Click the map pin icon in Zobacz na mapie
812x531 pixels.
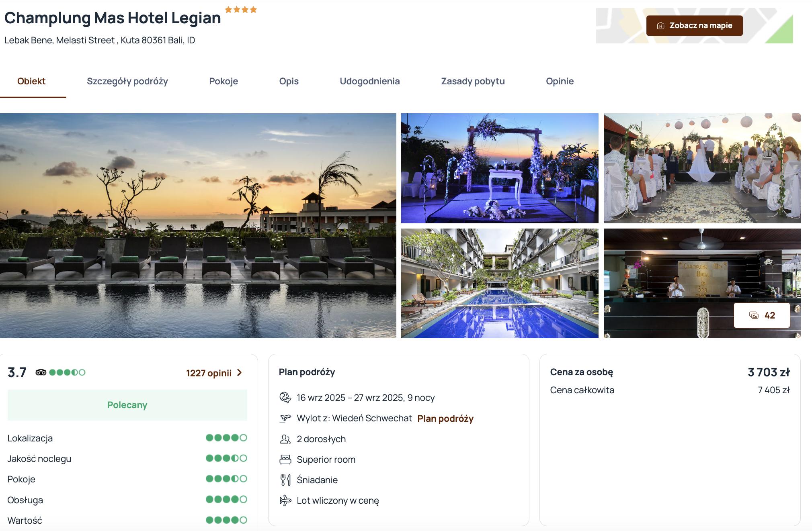click(x=660, y=26)
